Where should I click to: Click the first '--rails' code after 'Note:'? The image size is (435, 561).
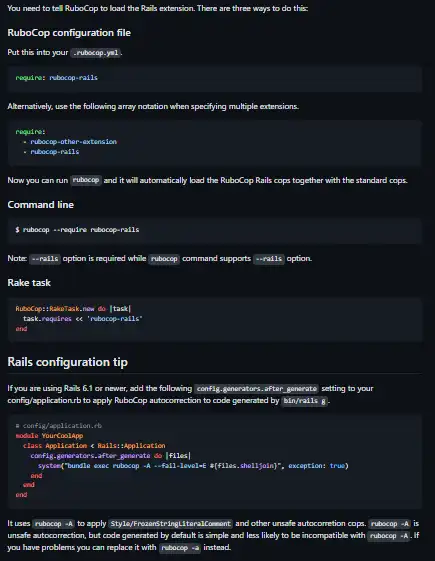45,259
